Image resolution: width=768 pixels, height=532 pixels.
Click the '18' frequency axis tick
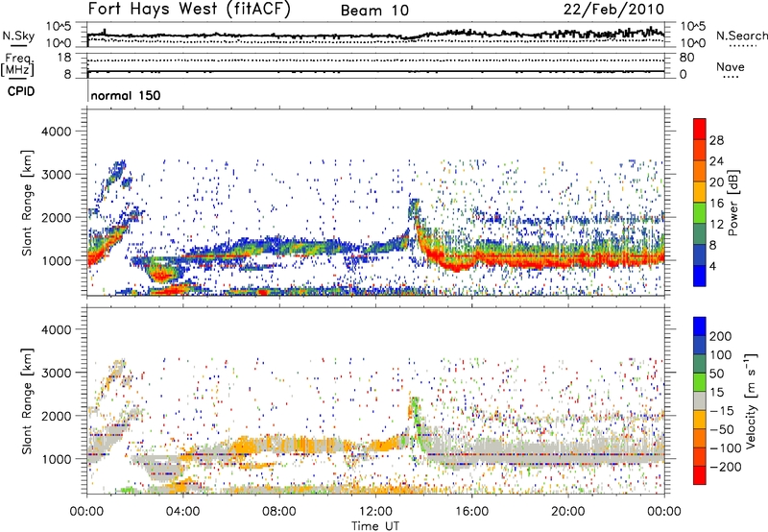coord(64,58)
